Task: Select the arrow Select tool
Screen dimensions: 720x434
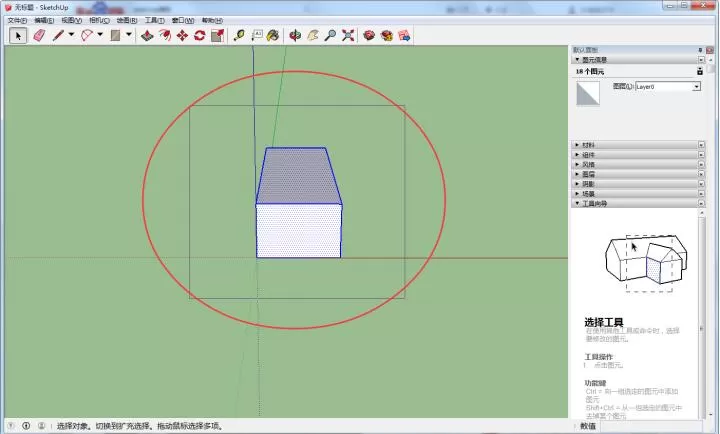Action: point(18,35)
